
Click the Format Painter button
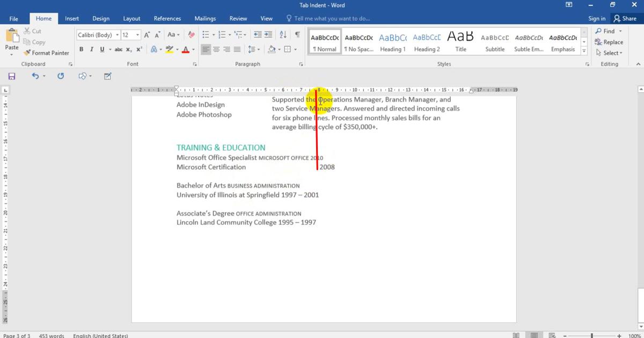coord(46,53)
